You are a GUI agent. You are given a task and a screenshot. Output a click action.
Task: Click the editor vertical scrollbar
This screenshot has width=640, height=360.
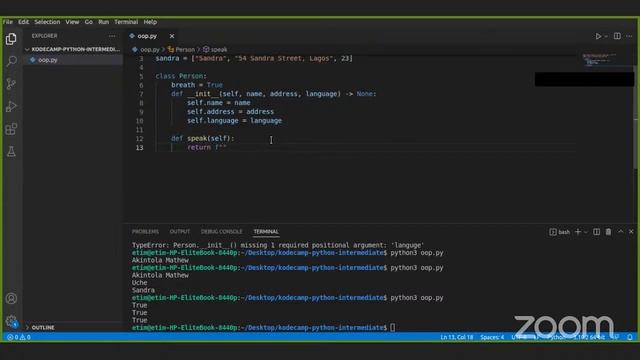tap(635, 116)
